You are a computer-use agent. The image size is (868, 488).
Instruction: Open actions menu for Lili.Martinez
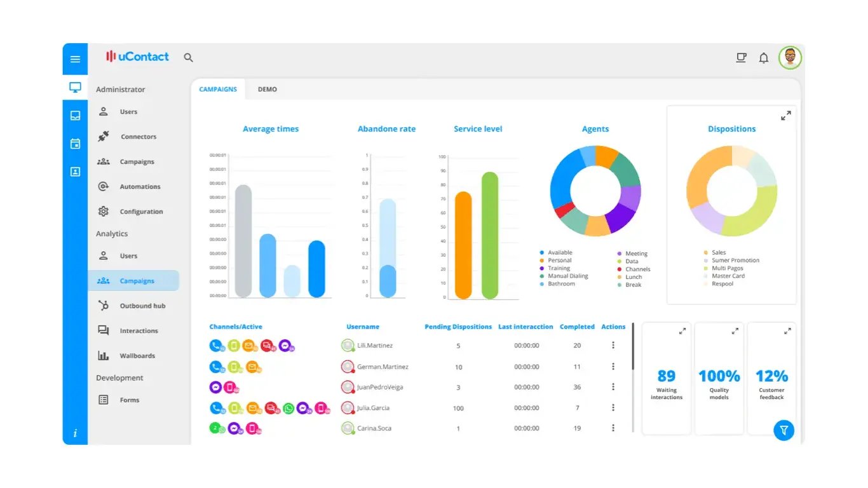tap(613, 345)
